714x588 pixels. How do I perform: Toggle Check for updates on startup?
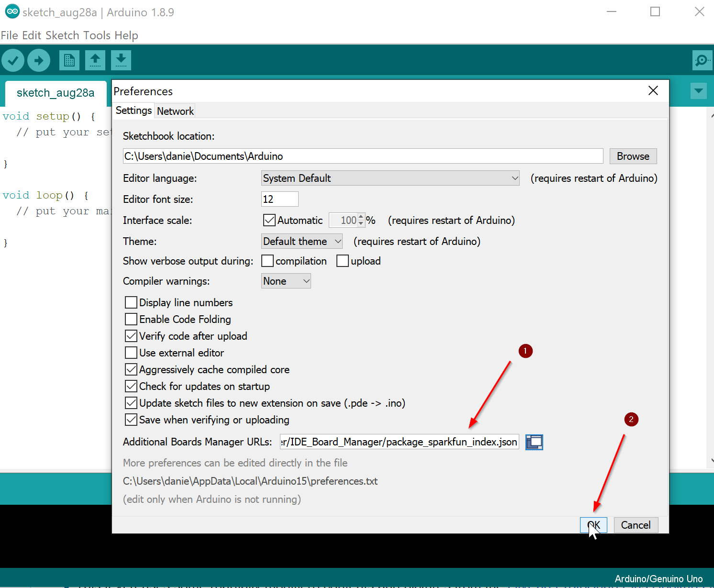[131, 386]
